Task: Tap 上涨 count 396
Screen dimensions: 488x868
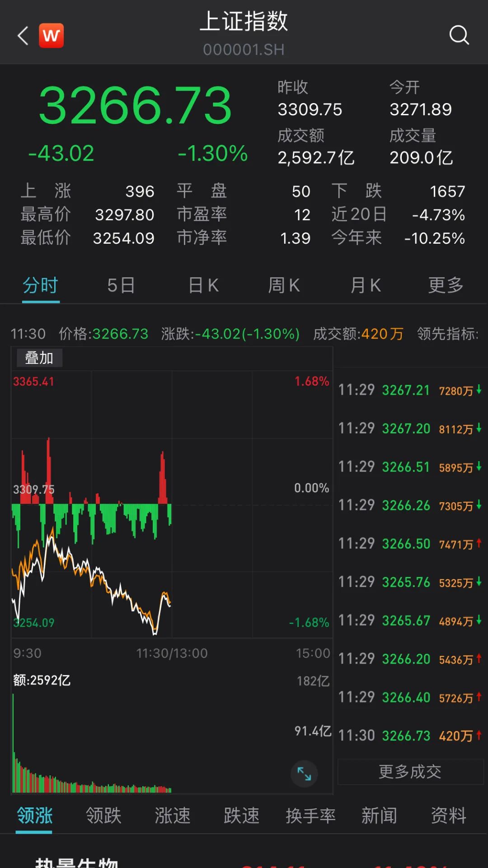Action: point(140,192)
